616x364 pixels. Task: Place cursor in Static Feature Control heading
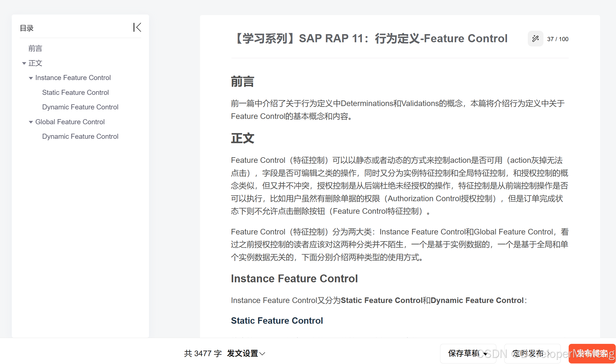tap(277, 320)
